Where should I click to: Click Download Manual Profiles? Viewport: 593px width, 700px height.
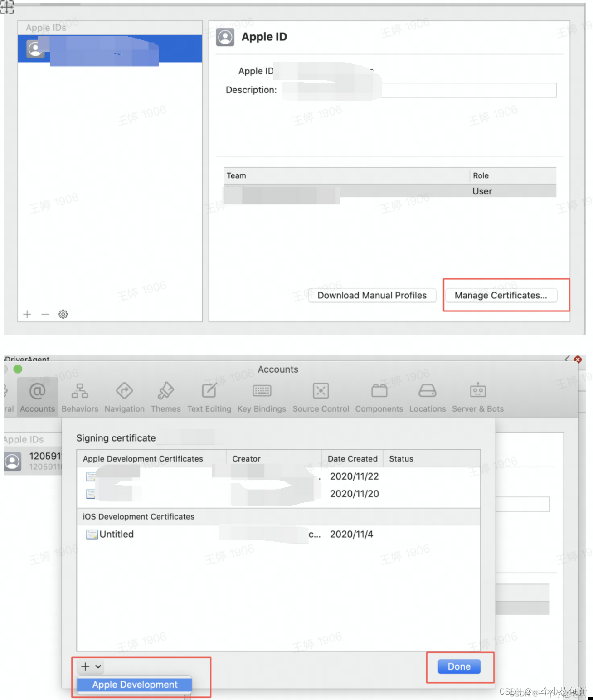point(372,295)
